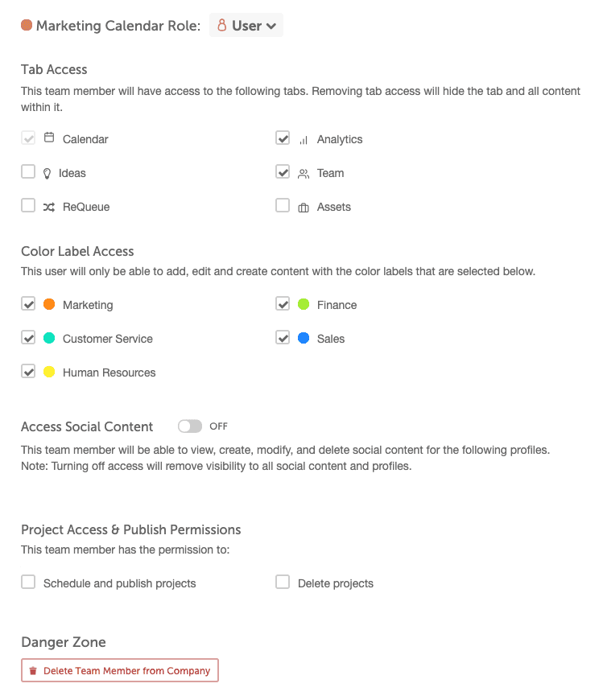Screen dimensions: 599x700
Task: Expand the User role chevron arrow
Action: coord(271,27)
